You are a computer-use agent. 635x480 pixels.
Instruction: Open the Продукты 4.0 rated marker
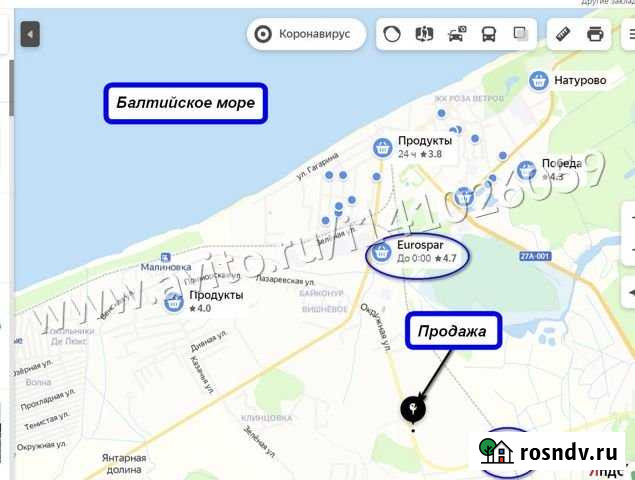pos(174,302)
